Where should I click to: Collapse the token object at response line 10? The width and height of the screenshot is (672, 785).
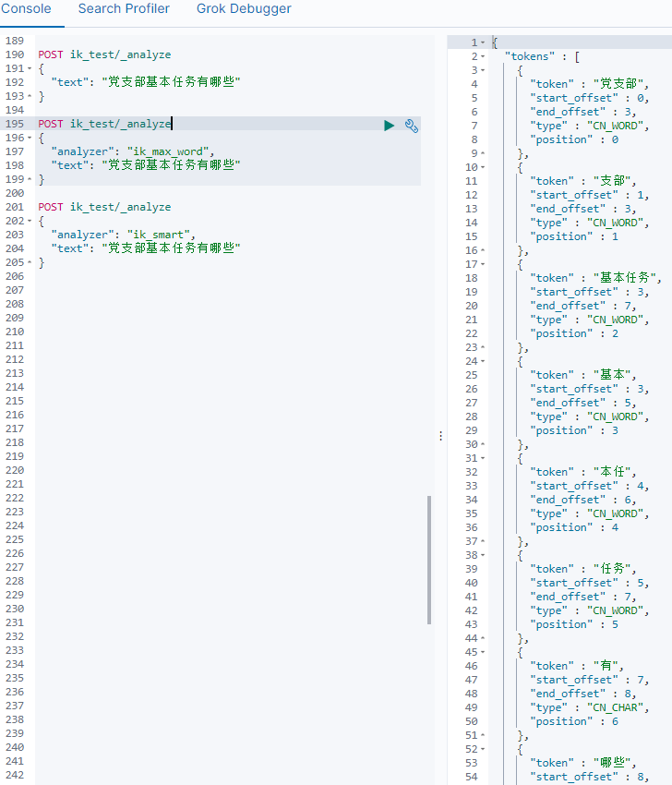(483, 166)
